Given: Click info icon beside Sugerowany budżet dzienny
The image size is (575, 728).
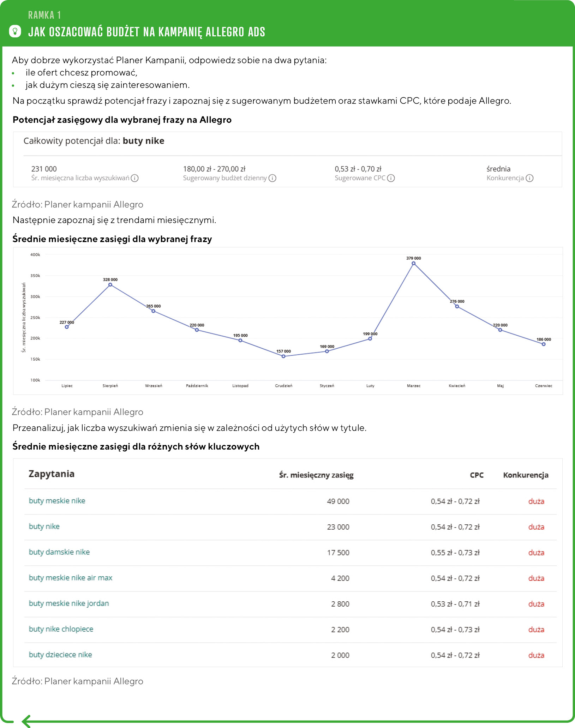Looking at the screenshot, I should tap(272, 178).
